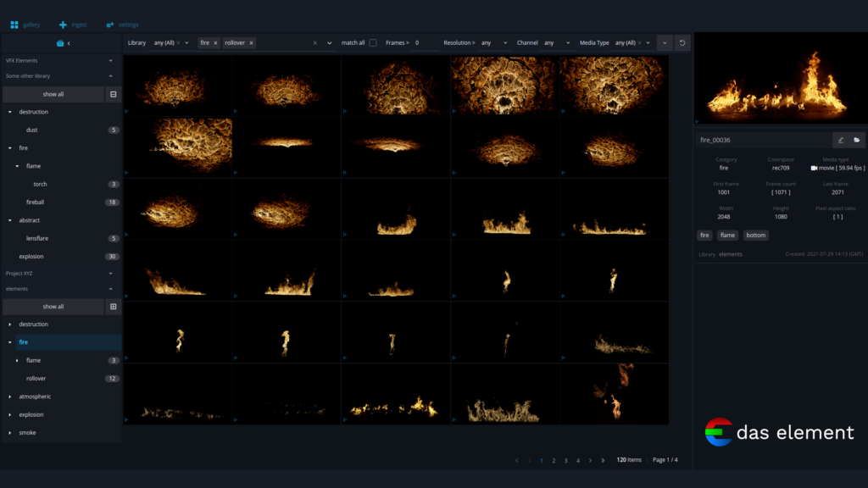Collapse the elements library section
Image resolution: width=868 pixels, height=488 pixels.
pyautogui.click(x=110, y=289)
